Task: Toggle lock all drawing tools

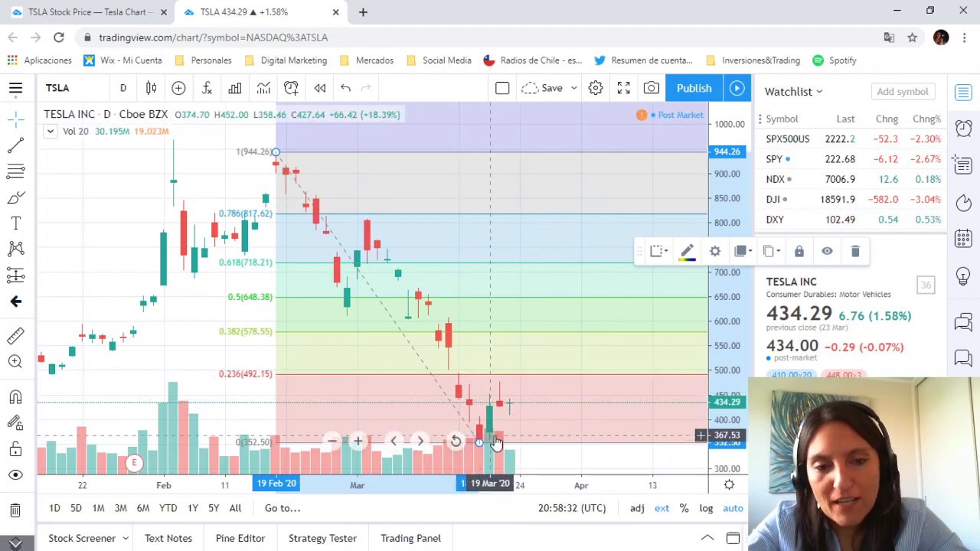Action: (x=15, y=449)
